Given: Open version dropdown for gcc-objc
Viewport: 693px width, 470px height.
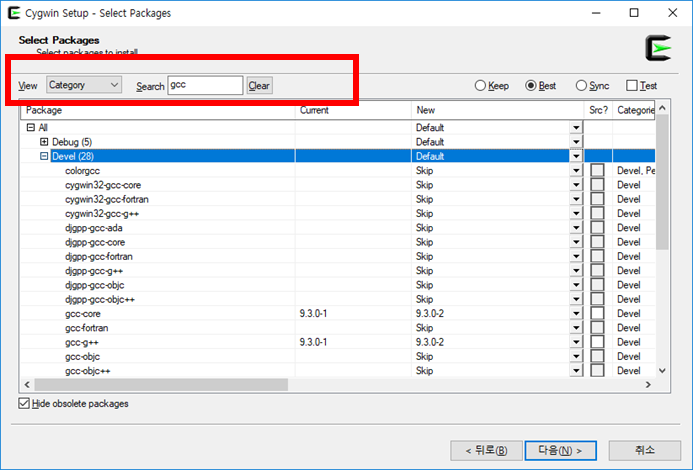Looking at the screenshot, I should [576, 356].
